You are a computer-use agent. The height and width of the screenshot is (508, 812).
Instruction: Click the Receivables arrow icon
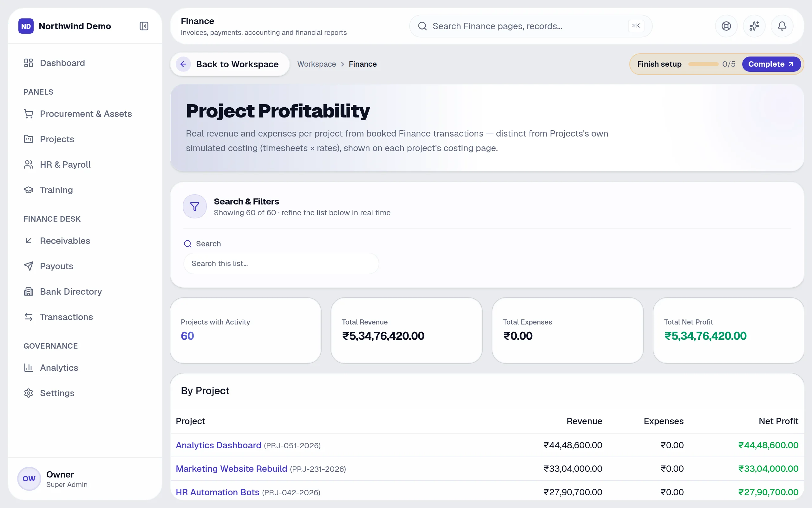click(29, 241)
